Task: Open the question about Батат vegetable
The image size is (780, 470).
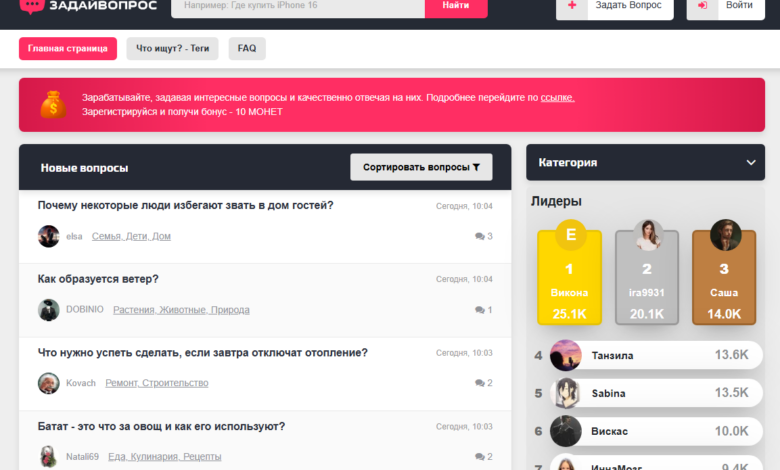Action: [x=161, y=426]
